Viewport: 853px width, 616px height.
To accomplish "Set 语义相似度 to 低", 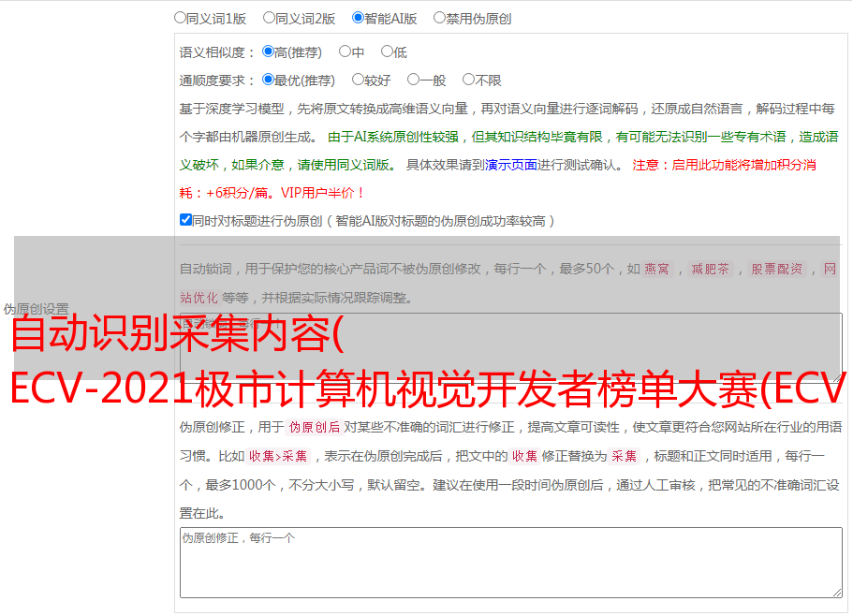I will (x=387, y=51).
